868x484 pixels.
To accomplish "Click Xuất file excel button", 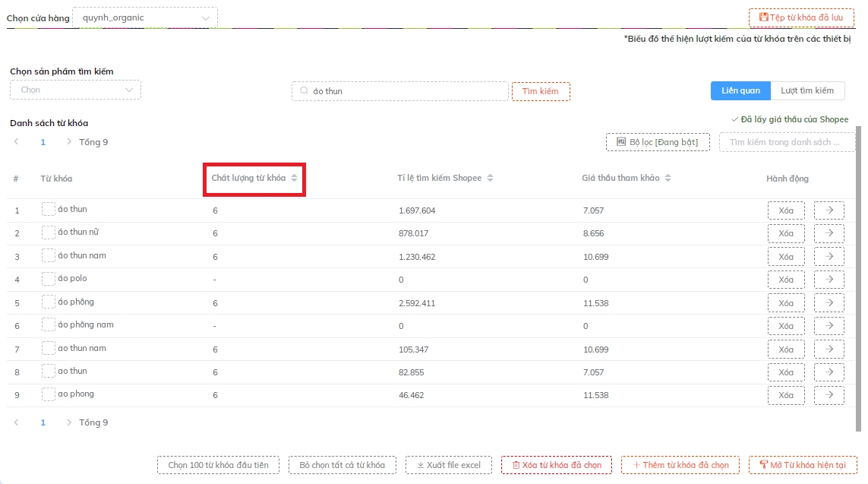I will (448, 465).
